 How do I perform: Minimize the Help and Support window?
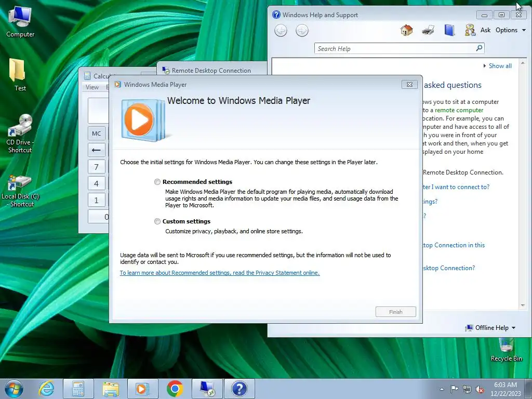[484, 15]
